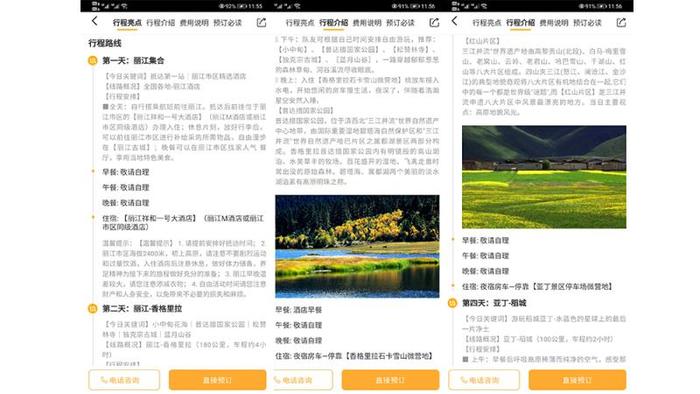Select 行程介绍 tab in right screen
Screen dimensions: 700x394
[x=521, y=23]
